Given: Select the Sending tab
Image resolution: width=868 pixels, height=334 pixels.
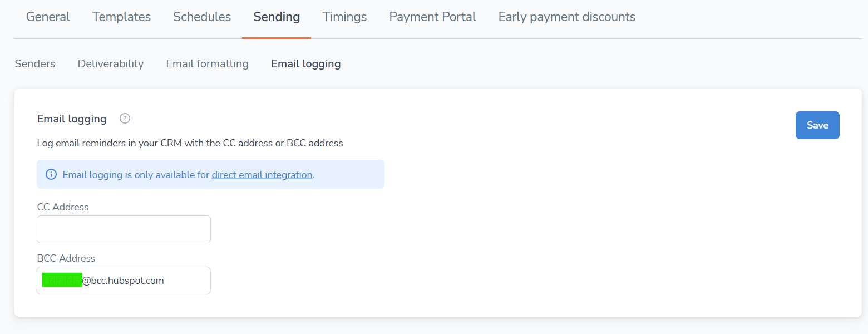Looking at the screenshot, I should click(277, 17).
